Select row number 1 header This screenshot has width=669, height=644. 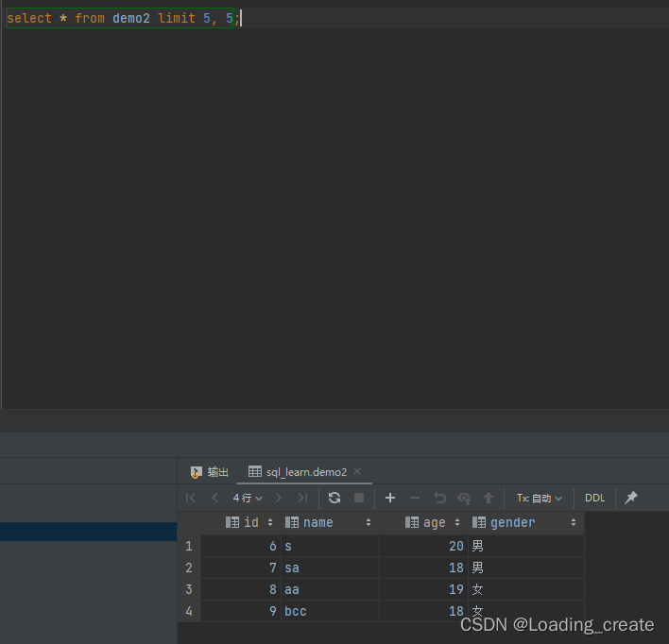[x=189, y=546]
